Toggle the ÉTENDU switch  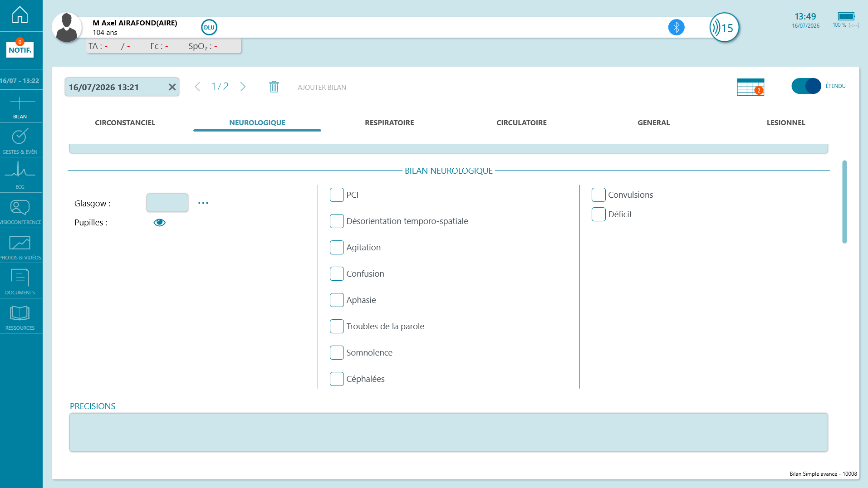coord(806,86)
